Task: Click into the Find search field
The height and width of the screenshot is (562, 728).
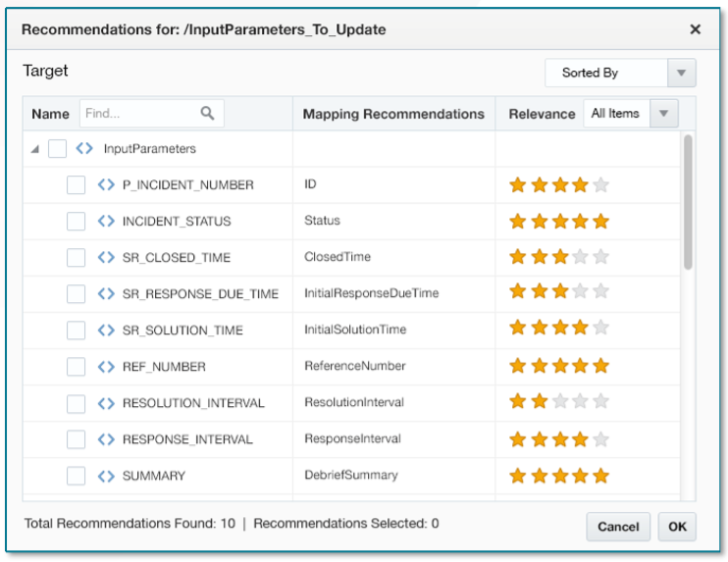Action: (x=139, y=114)
